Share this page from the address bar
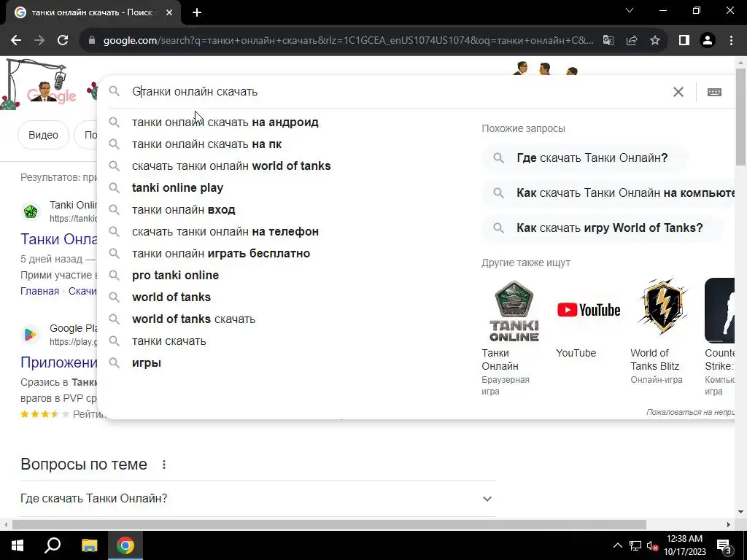The image size is (747, 560). pyautogui.click(x=632, y=41)
